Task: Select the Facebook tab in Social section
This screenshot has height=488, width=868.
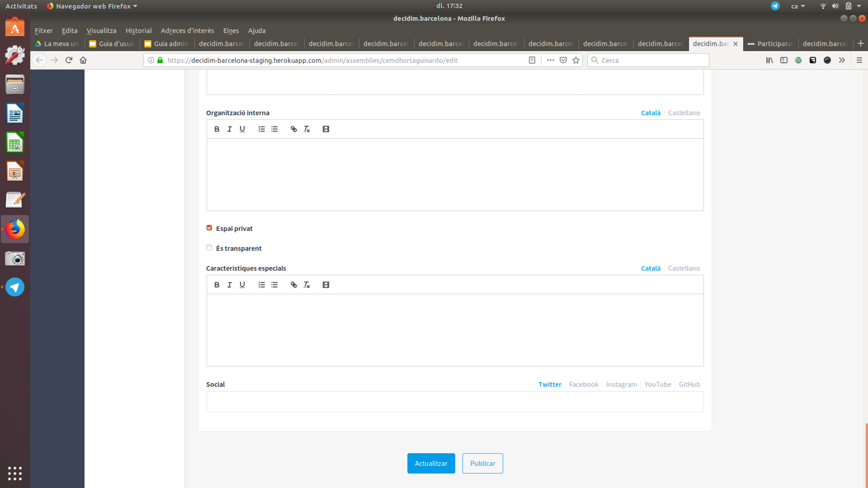Action: [583, 384]
